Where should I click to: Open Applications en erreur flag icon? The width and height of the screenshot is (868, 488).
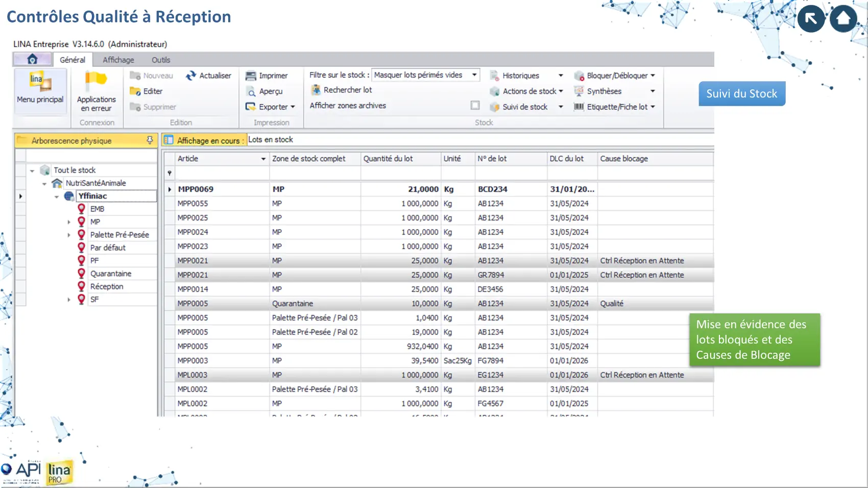[96, 81]
